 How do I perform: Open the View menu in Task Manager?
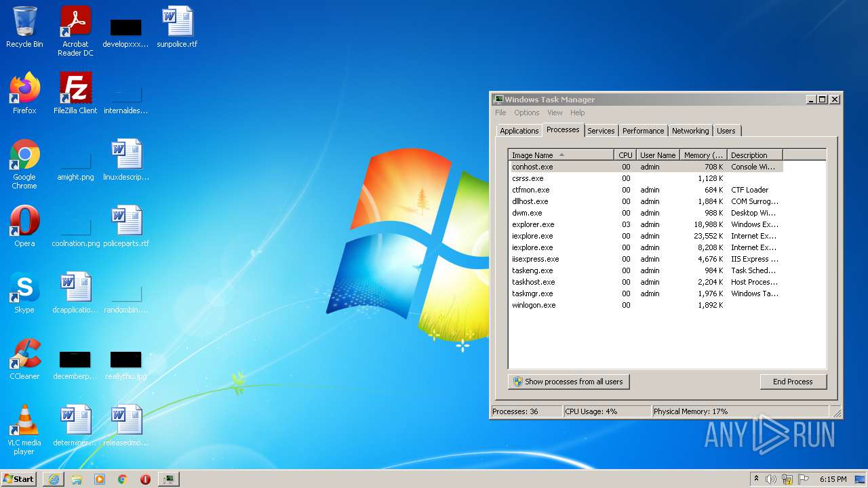pos(555,113)
